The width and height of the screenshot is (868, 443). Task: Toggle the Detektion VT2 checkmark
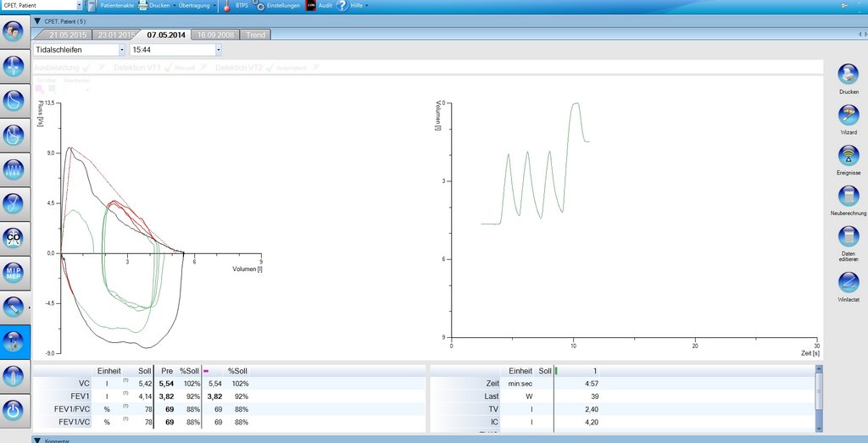click(x=270, y=67)
